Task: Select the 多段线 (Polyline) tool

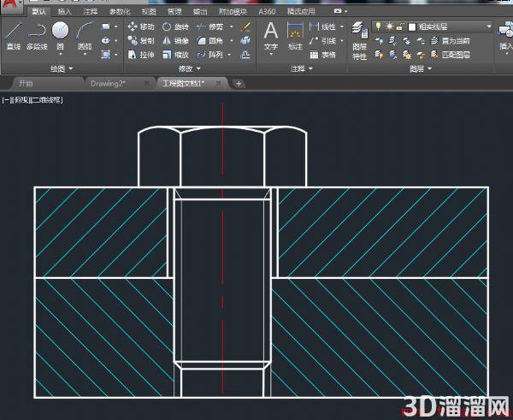Action: click(x=37, y=36)
